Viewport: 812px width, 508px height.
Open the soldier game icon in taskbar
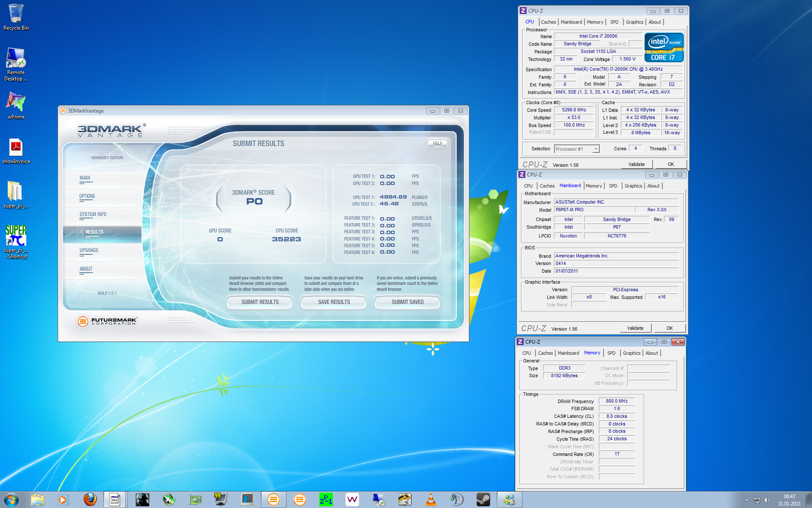point(142,500)
